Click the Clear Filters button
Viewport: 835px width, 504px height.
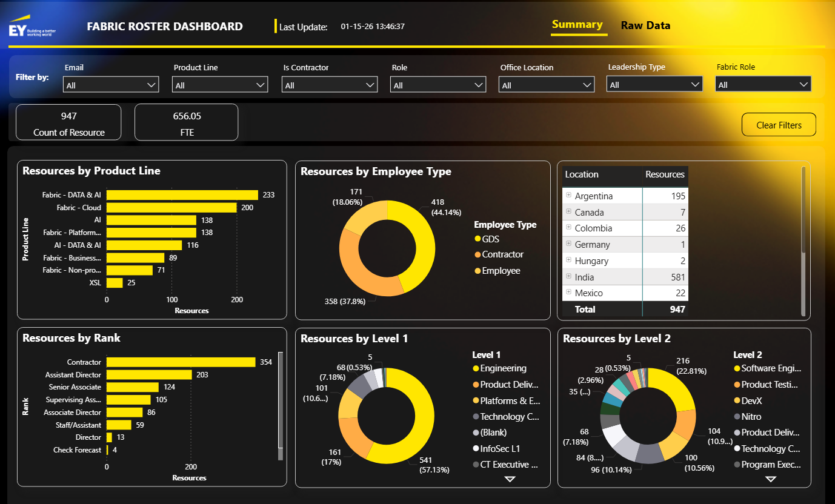click(x=779, y=125)
